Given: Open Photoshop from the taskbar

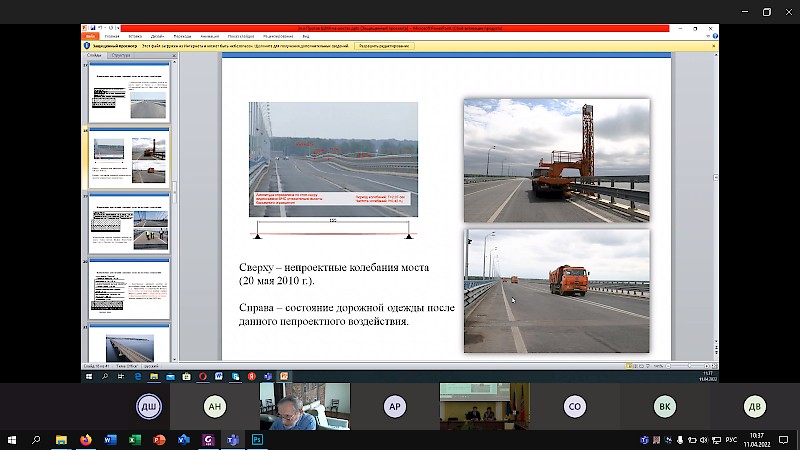Looking at the screenshot, I should click(x=257, y=439).
